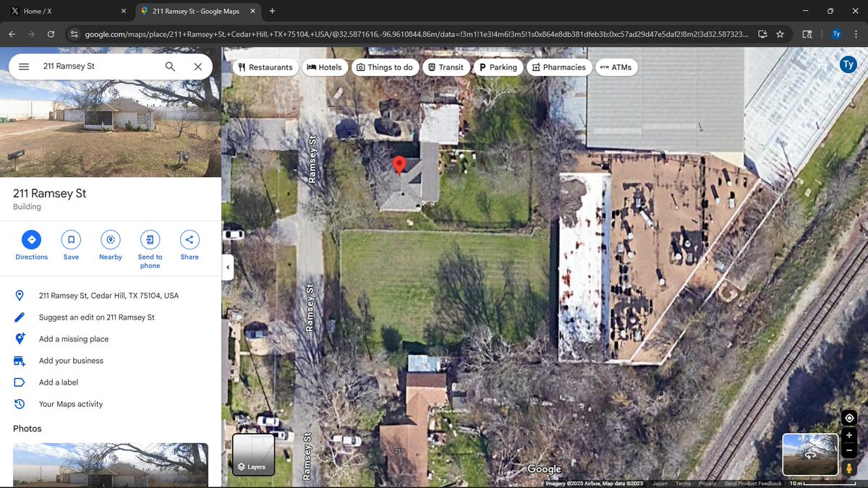
Task: Open the Google apps grid
Action: [822, 65]
